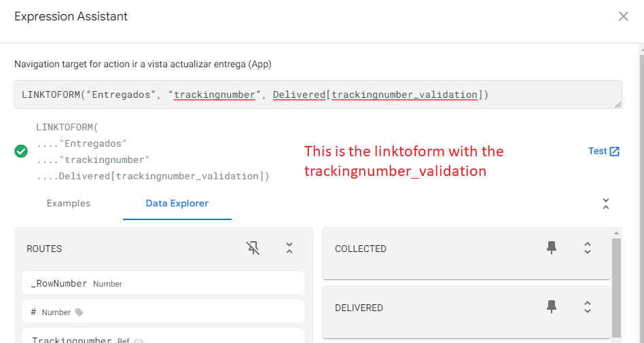Click the Test link
The width and height of the screenshot is (644, 343).
pyautogui.click(x=597, y=151)
